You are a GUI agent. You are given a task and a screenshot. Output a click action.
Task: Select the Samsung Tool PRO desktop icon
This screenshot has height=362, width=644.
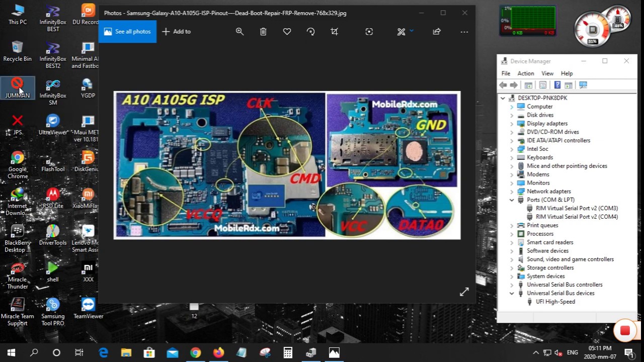[x=53, y=312]
